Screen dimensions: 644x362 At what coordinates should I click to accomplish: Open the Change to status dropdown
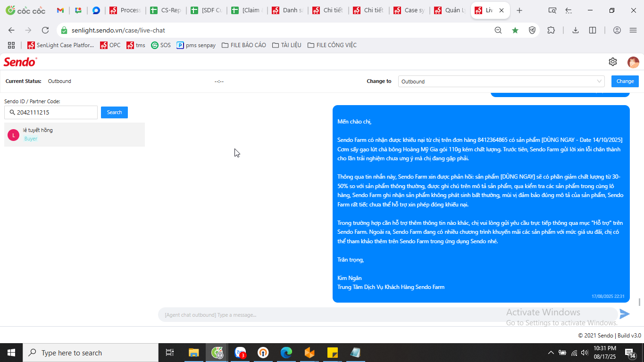point(502,82)
